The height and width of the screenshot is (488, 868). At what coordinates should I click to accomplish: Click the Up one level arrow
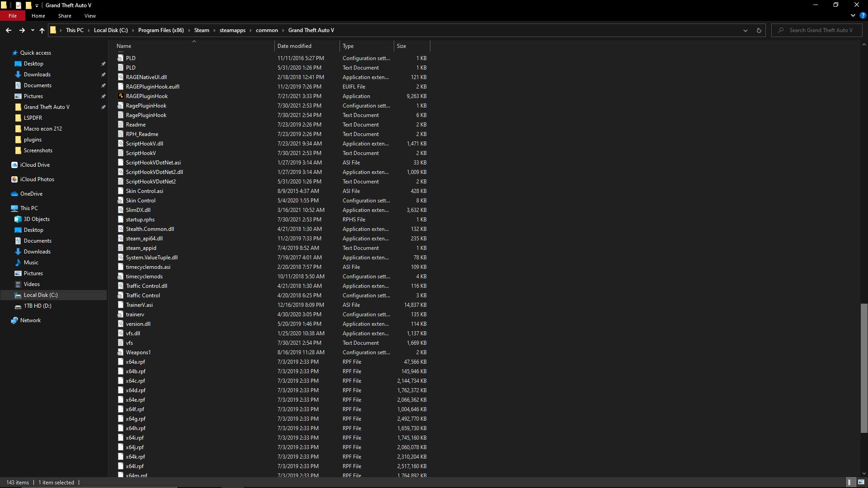pyautogui.click(x=42, y=30)
